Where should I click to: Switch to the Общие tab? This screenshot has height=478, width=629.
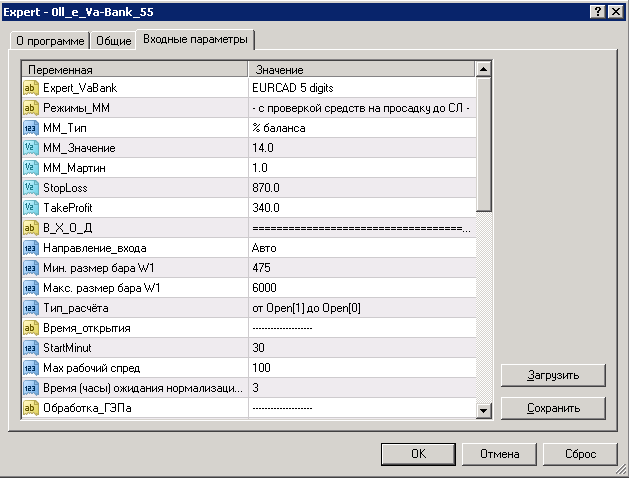pos(114,41)
